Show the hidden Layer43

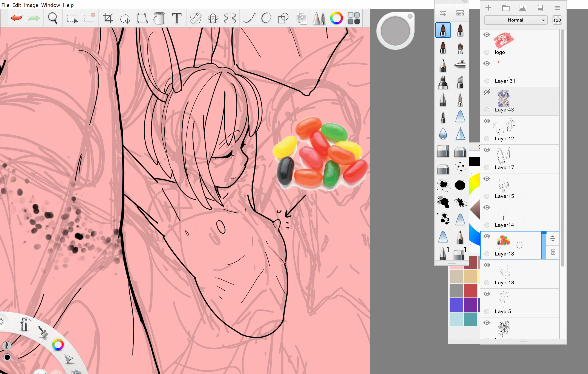pyautogui.click(x=487, y=92)
